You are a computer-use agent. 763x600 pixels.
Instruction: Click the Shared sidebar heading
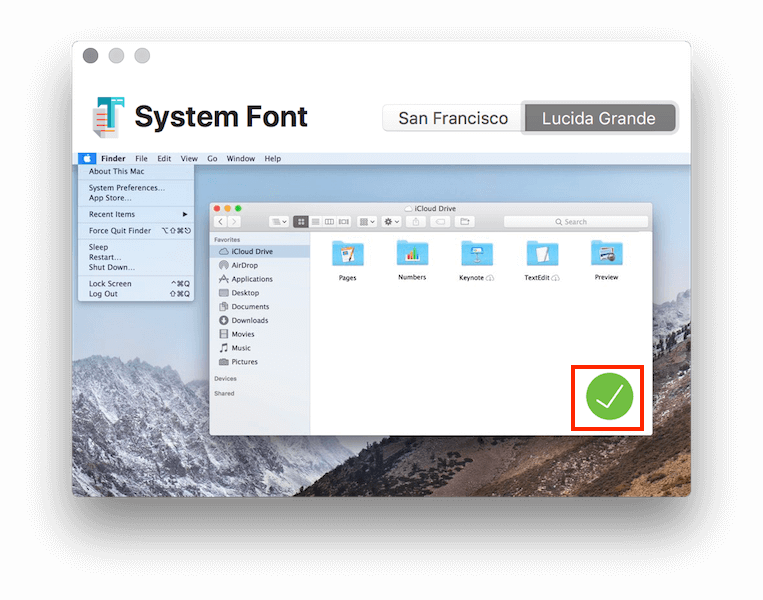point(224,393)
